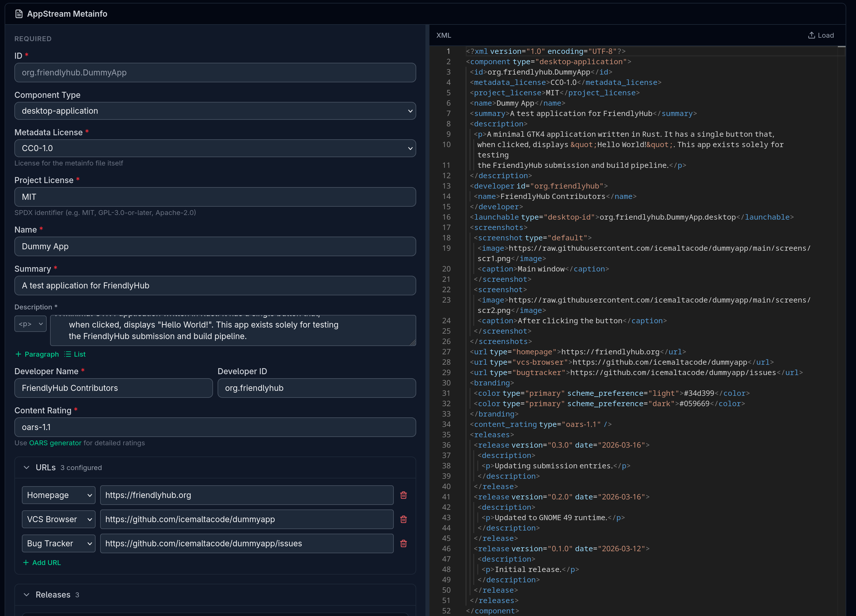Insert a List block in the description

(74, 354)
